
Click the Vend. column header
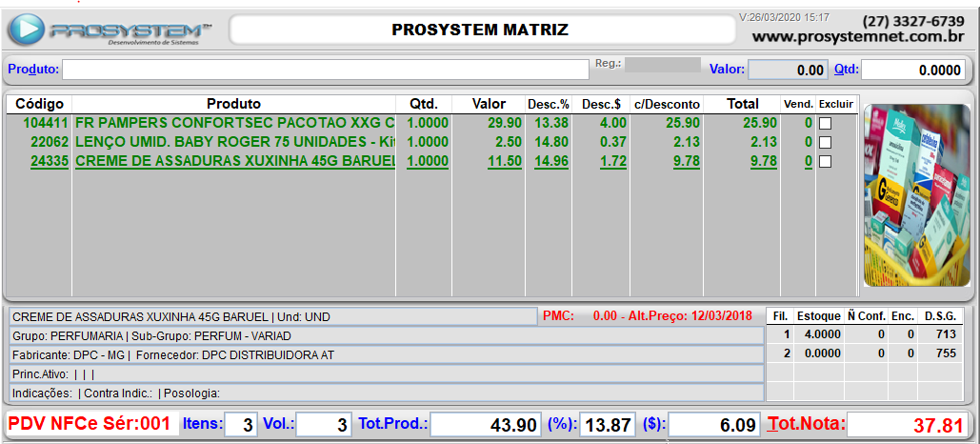(x=798, y=104)
